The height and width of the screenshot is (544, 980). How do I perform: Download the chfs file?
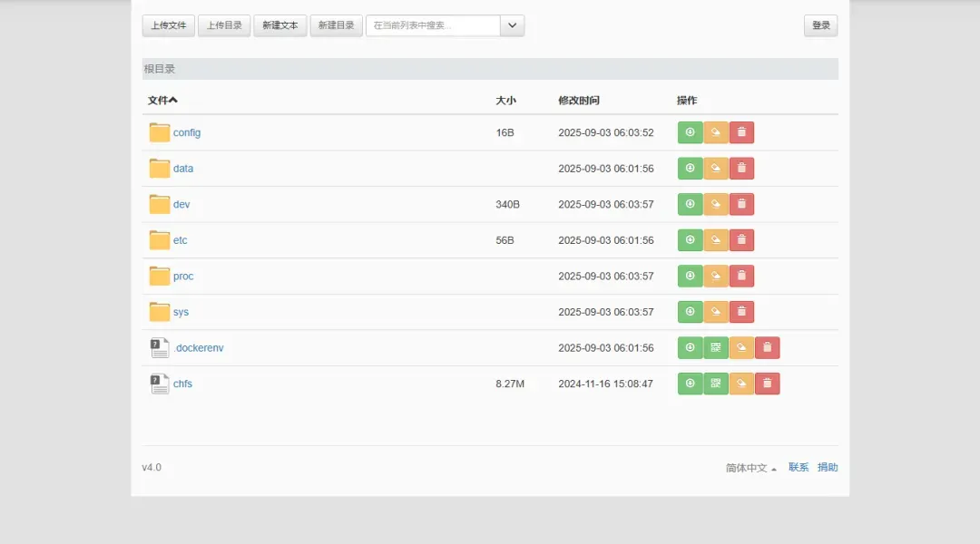[x=690, y=383]
